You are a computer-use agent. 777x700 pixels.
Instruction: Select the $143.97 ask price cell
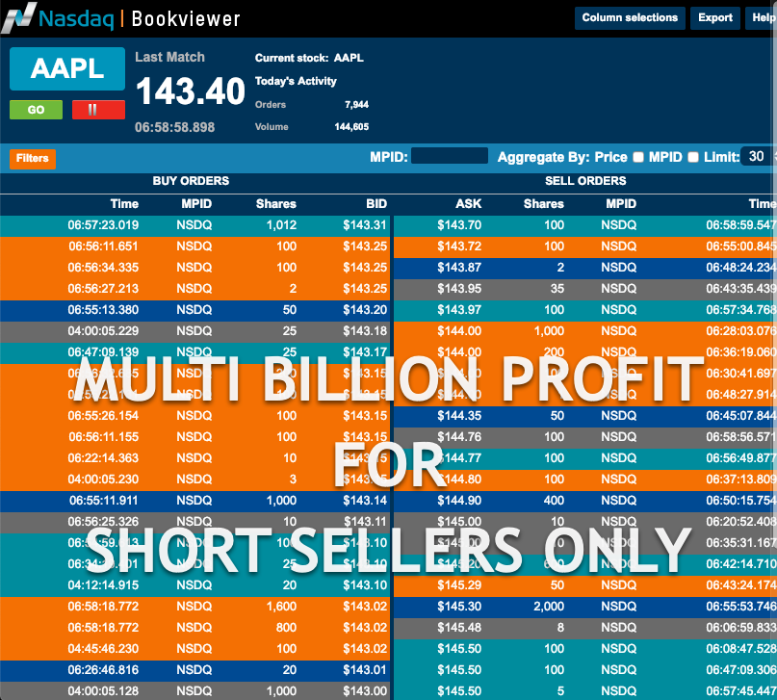click(x=459, y=310)
